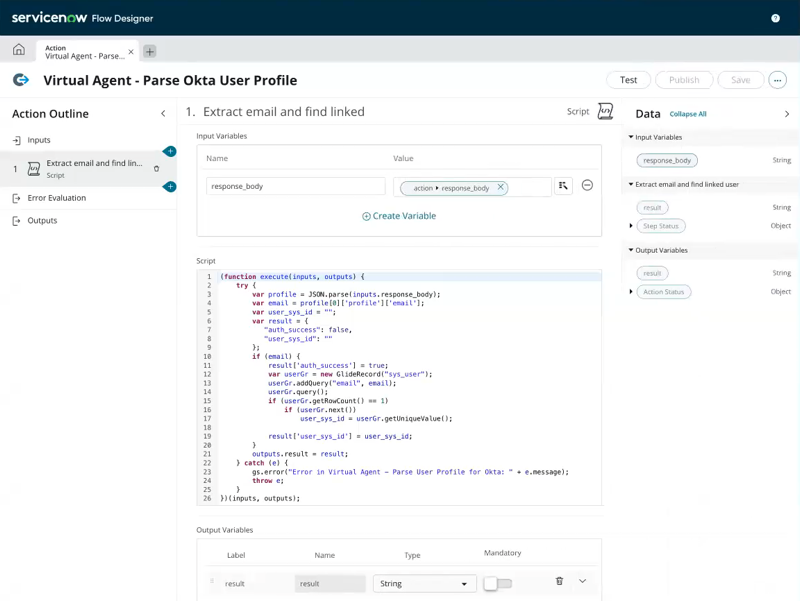Viewport: 800px width, 601px height.
Task: Click the result output name field
Action: (330, 584)
